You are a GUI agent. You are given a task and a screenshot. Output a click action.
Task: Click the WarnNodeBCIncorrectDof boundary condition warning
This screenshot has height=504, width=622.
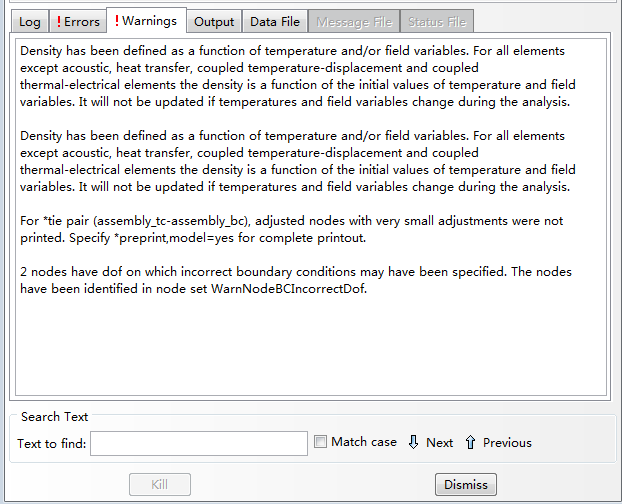pyautogui.click(x=296, y=281)
